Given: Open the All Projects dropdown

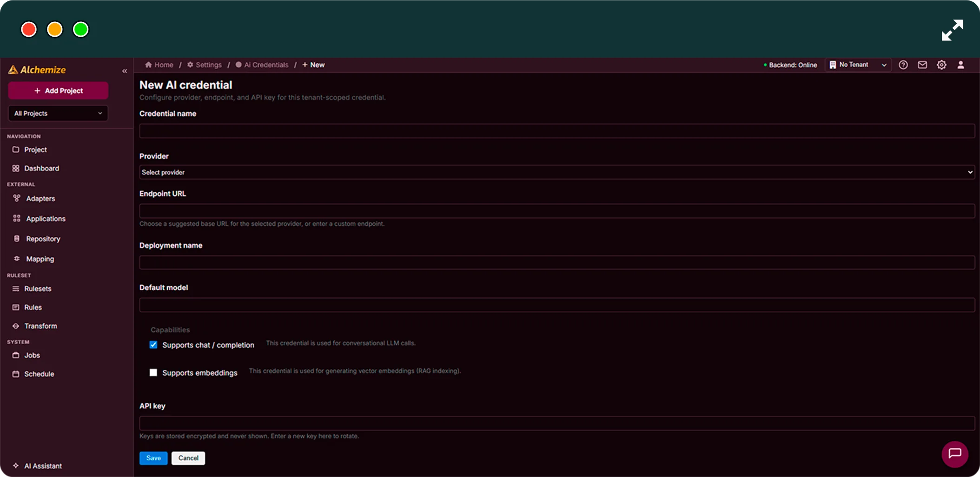Looking at the screenshot, I should (58, 113).
